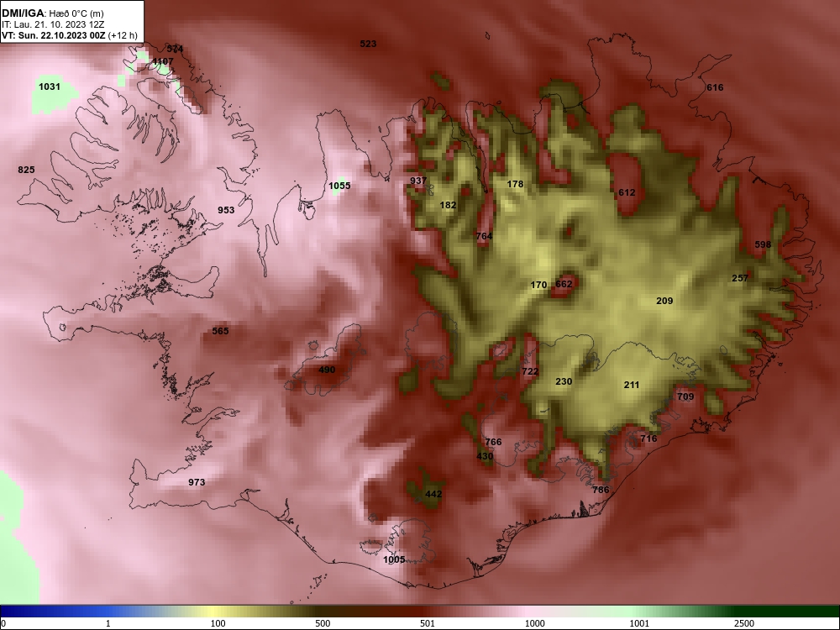
Task: Click the 786 value label
Action: [x=601, y=490]
